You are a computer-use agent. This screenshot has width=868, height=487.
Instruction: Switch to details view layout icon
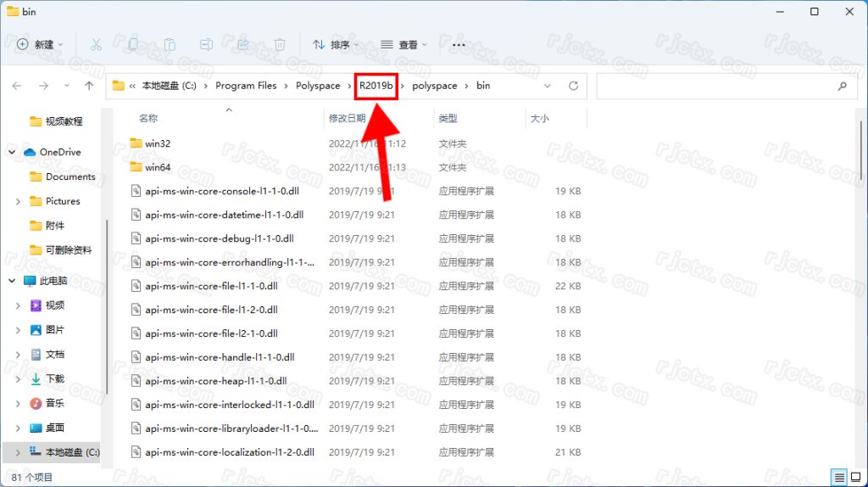click(837, 477)
